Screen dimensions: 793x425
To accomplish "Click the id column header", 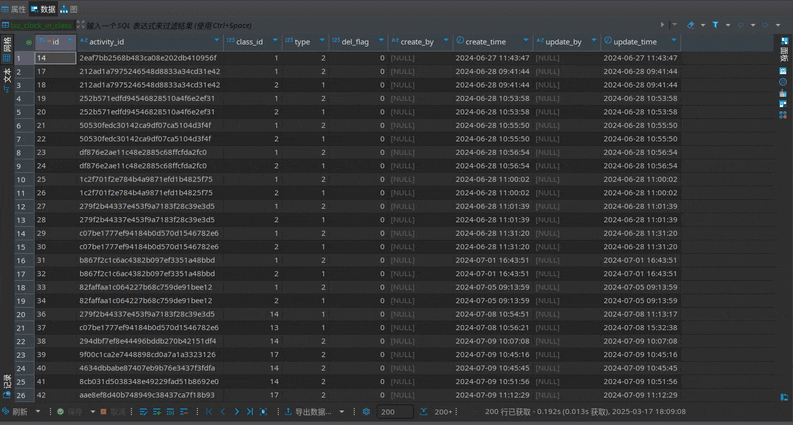I will tap(56, 41).
